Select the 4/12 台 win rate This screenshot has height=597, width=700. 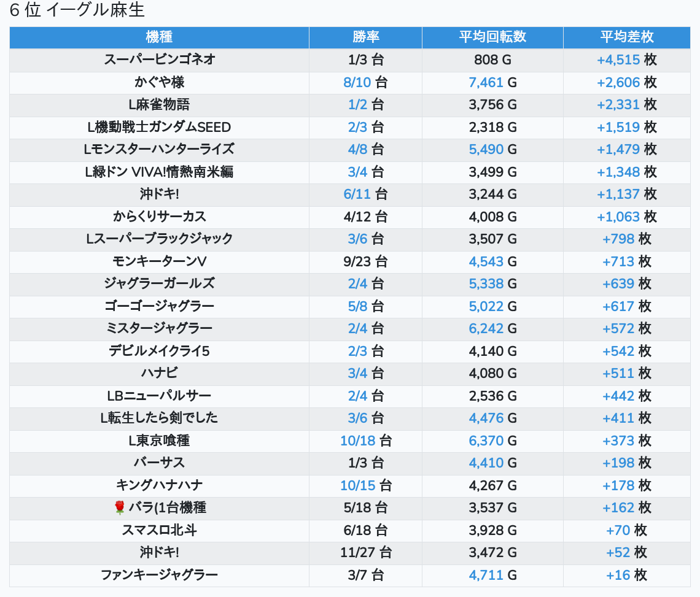click(365, 217)
